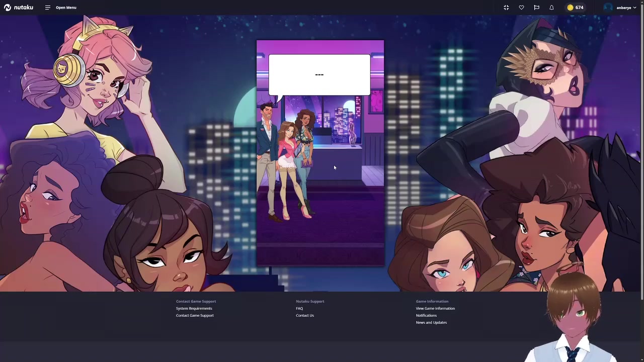Viewport: 644px width, 362px height.
Task: Click the report flag icon
Action: click(536, 8)
